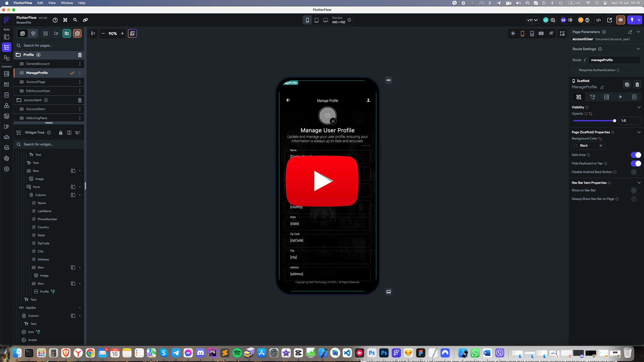
Task: Open the v11 version dropdown
Action: 532,20
